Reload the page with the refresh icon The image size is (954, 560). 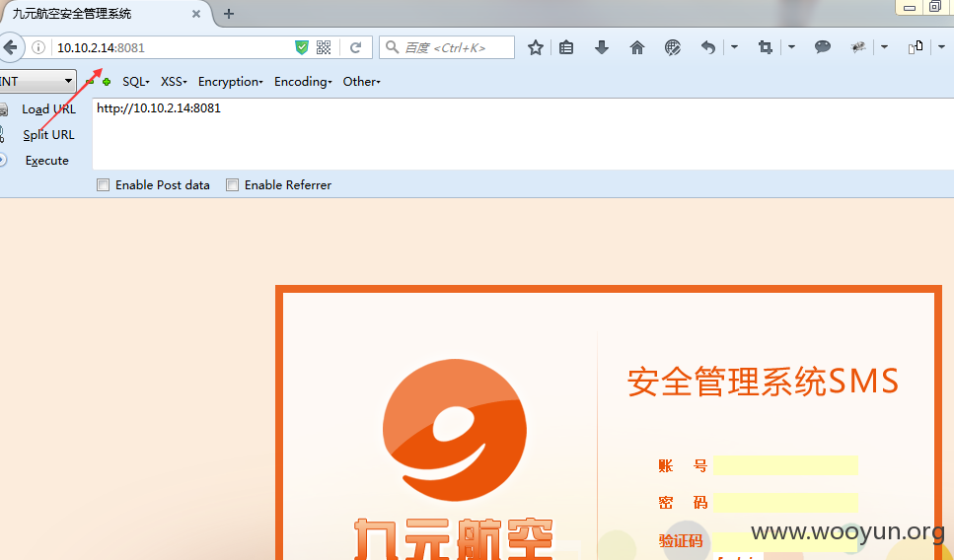[356, 47]
